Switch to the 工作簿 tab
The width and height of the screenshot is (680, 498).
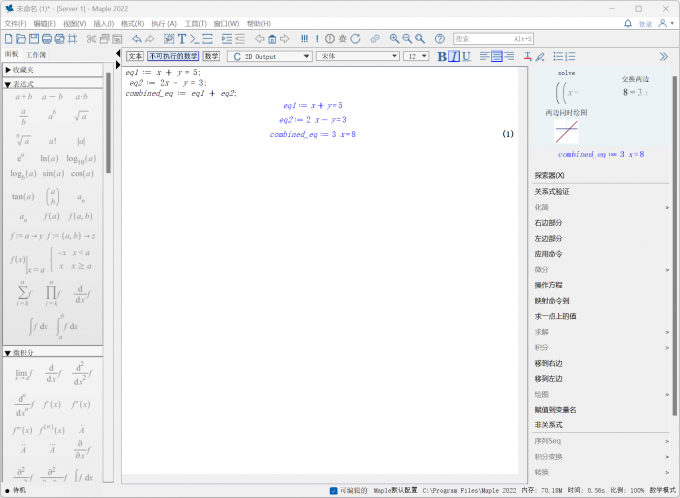[36, 55]
